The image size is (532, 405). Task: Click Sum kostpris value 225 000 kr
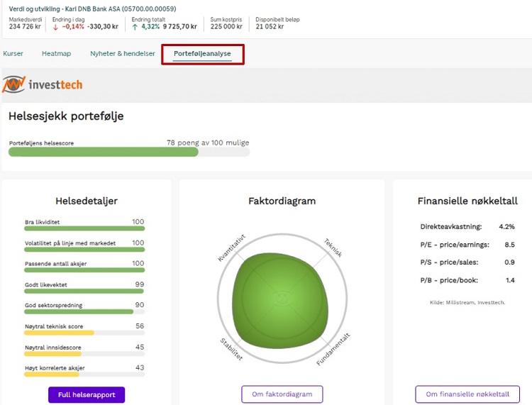point(226,26)
